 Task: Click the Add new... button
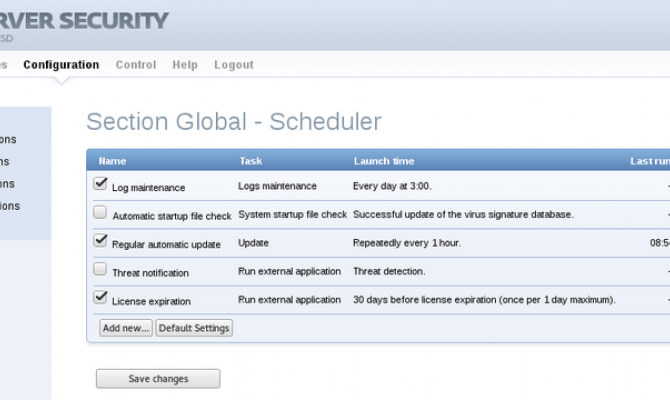coord(125,328)
